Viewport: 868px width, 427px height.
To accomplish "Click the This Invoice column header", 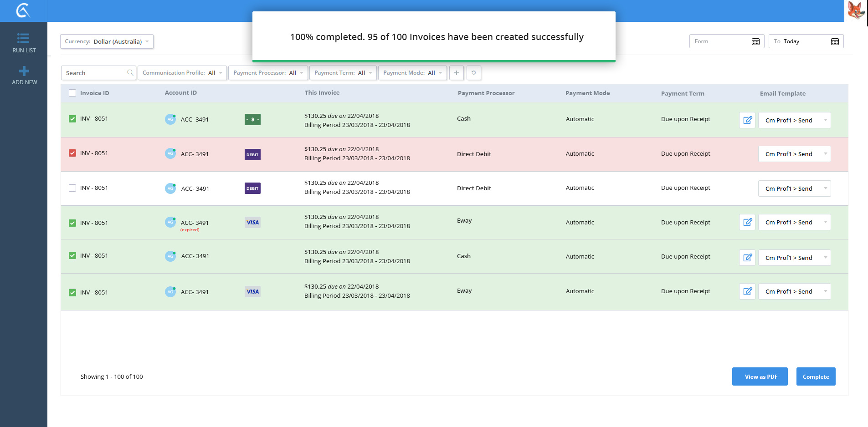I will [322, 92].
